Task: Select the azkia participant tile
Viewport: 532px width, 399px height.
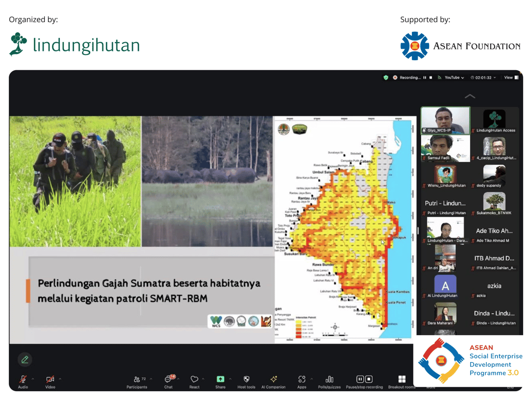Action: pos(495,286)
